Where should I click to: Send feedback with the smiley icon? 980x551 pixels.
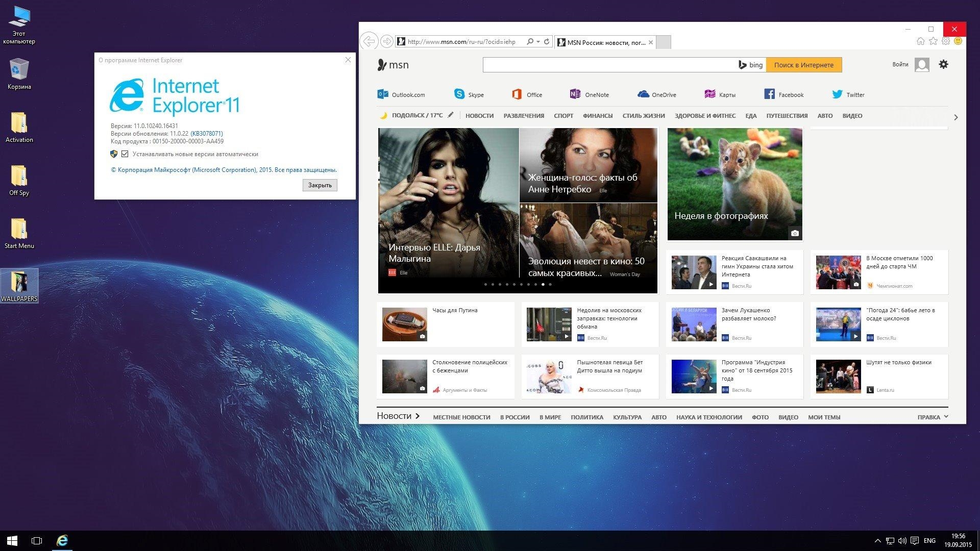[x=958, y=41]
